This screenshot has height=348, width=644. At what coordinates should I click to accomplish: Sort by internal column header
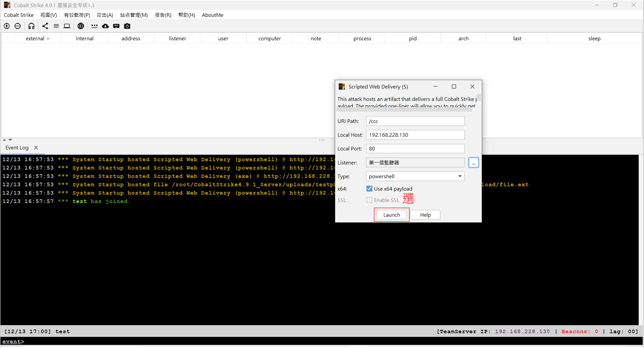[x=85, y=38]
